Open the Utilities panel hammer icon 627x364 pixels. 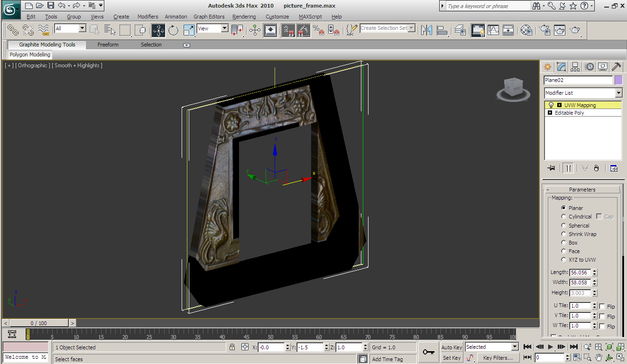pyautogui.click(x=616, y=67)
